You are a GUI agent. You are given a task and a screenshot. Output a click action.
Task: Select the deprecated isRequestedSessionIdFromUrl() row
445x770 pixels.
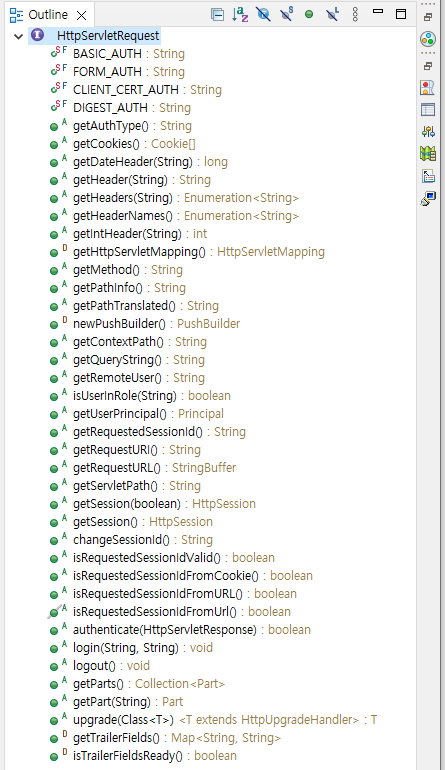pos(169,612)
